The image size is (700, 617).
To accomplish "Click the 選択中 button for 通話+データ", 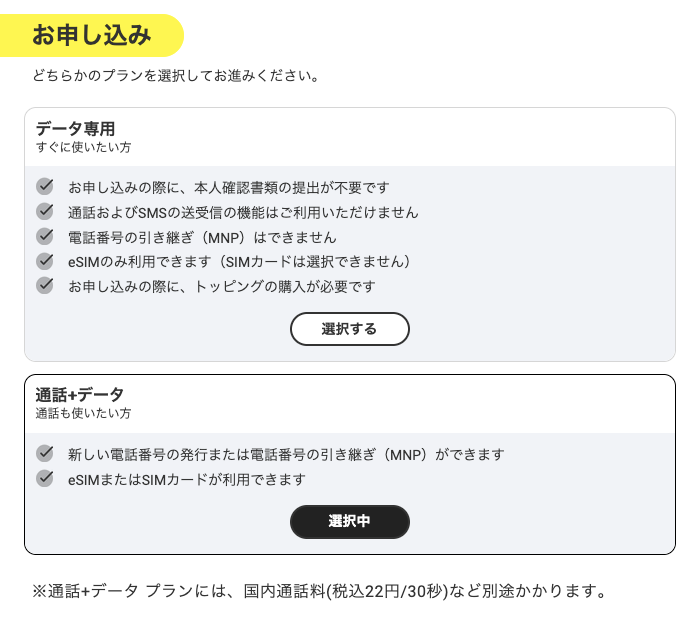I will point(350,522).
